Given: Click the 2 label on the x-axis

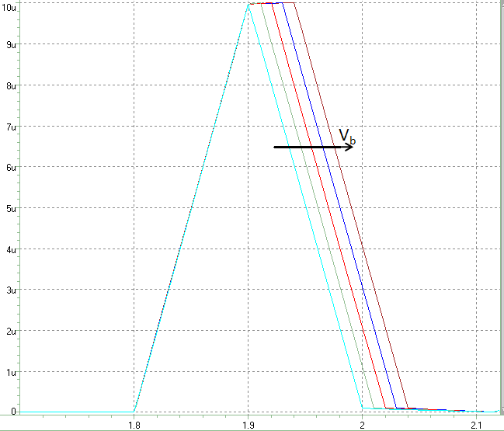Looking at the screenshot, I should click(x=362, y=424).
